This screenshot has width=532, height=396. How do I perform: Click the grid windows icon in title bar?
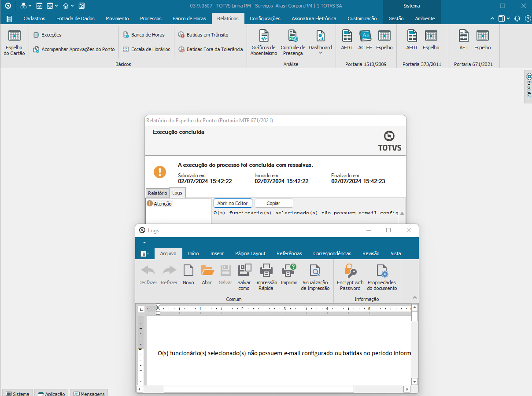[81, 6]
